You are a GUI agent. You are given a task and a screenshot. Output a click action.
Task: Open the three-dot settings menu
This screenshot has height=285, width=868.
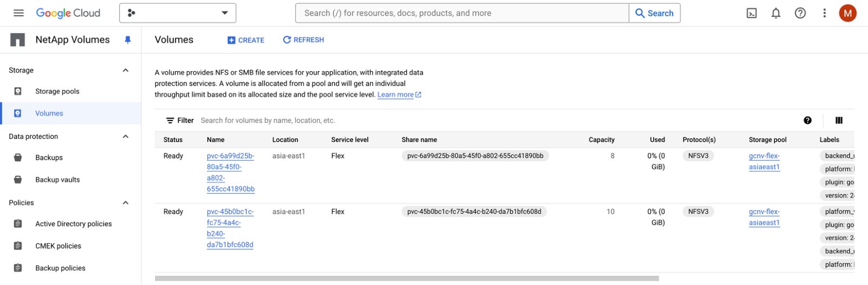824,13
